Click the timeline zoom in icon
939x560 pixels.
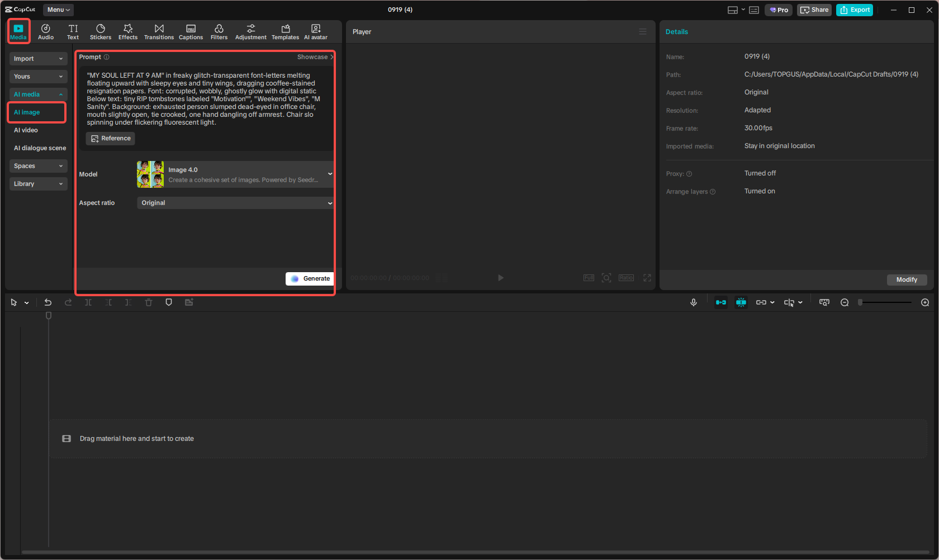(925, 302)
